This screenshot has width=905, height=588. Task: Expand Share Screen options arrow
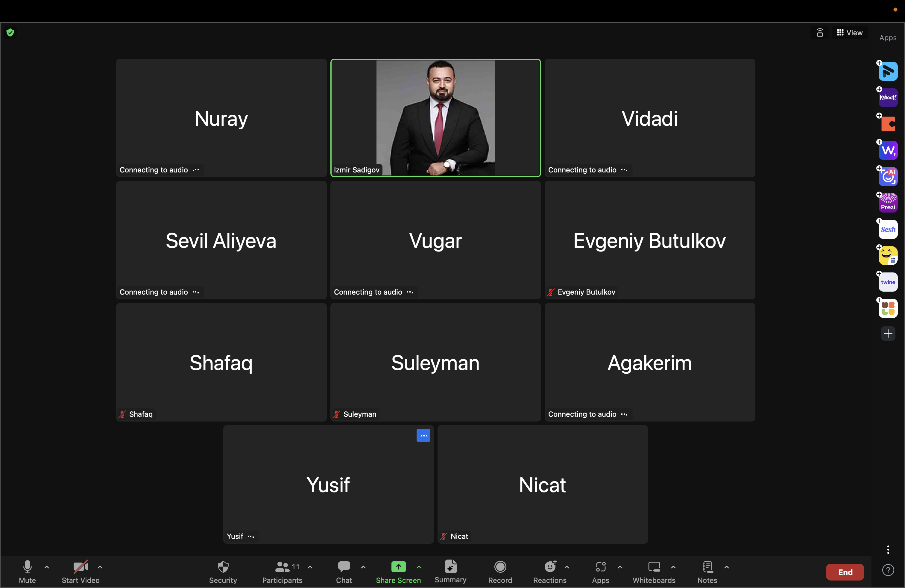[419, 567]
